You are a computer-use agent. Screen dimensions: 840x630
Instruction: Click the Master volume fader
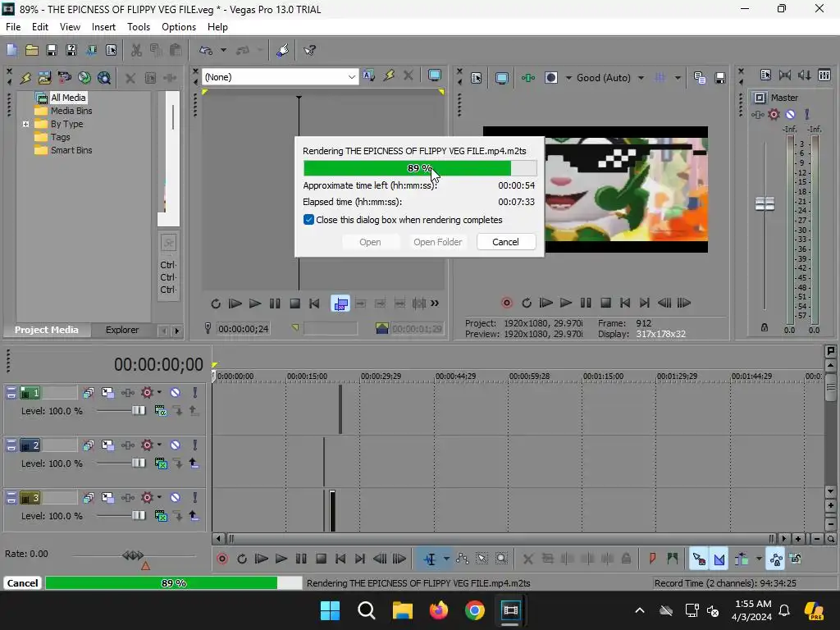pos(765,203)
